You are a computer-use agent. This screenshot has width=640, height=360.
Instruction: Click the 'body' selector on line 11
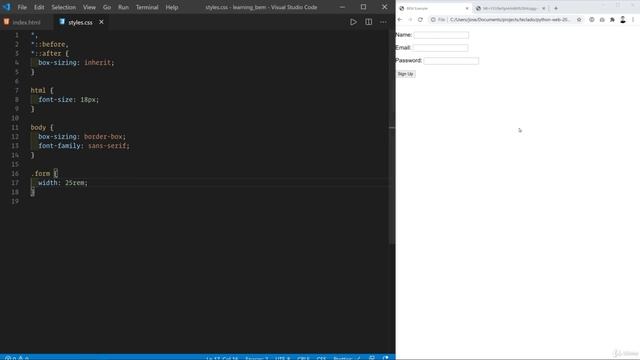pos(38,127)
